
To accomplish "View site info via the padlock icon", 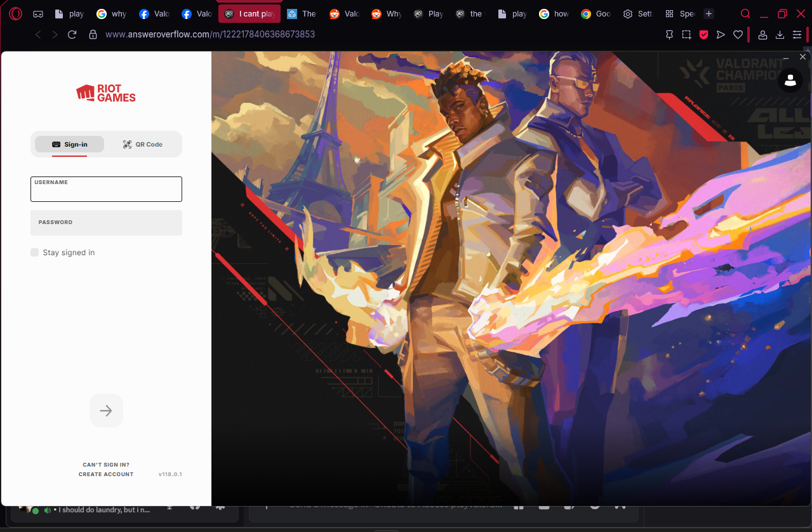I will (93, 34).
